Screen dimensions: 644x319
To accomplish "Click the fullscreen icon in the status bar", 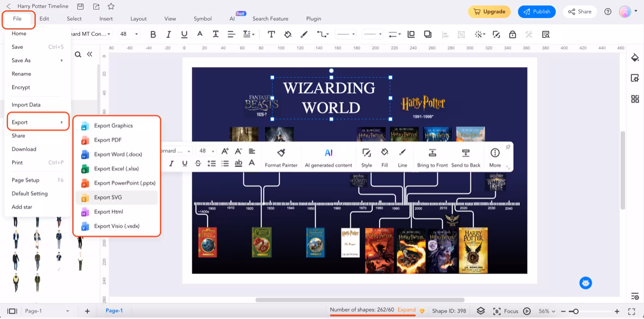I will [x=631, y=311].
